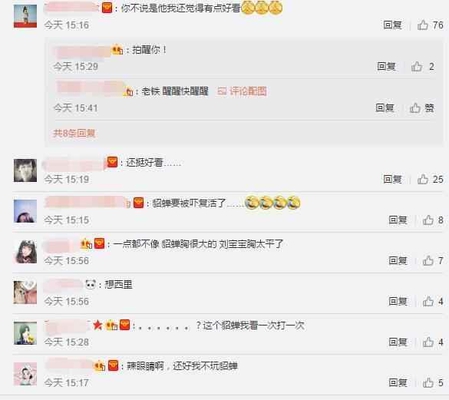Reply to the 15:56 刘宝宝 comment

tap(398, 260)
